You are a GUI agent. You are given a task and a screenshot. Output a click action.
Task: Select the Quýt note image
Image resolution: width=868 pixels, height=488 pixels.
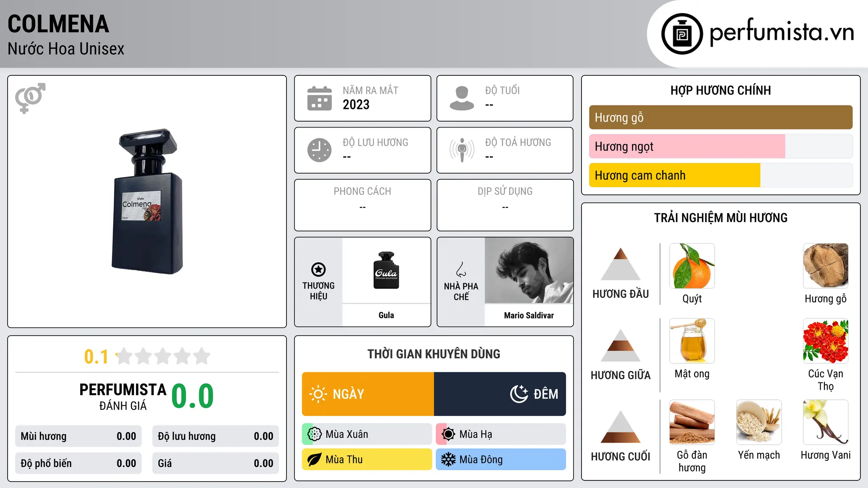[x=692, y=266]
